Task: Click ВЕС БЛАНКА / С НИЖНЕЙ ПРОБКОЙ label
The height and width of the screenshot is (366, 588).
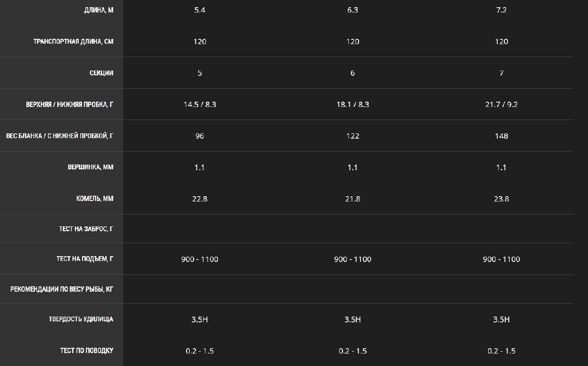Action: 60,136
